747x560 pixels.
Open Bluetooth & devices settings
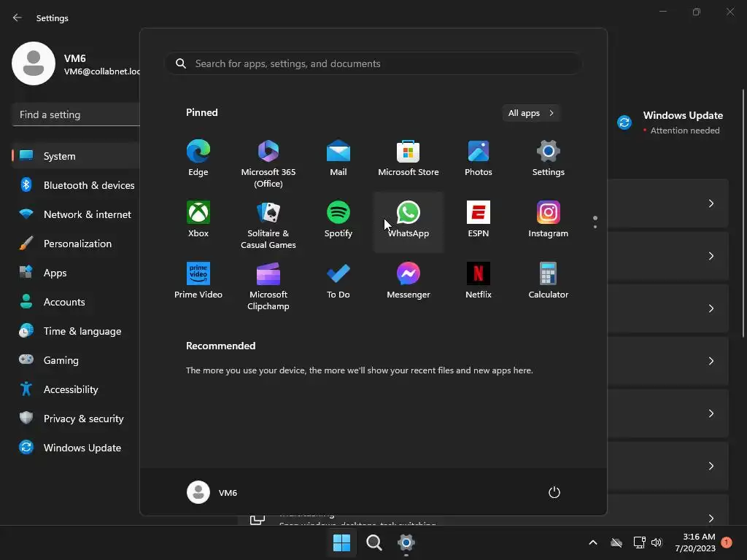76,185
